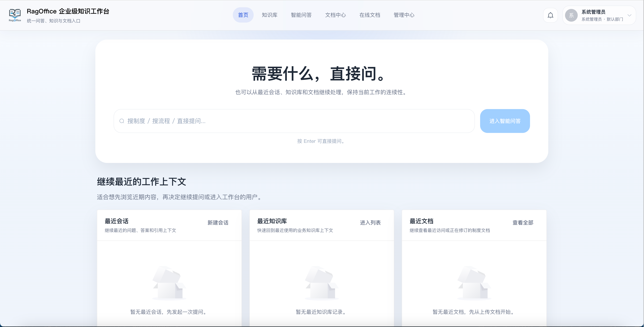Open 文档中心 from the navigation bar
The image size is (644, 327).
(x=335, y=15)
